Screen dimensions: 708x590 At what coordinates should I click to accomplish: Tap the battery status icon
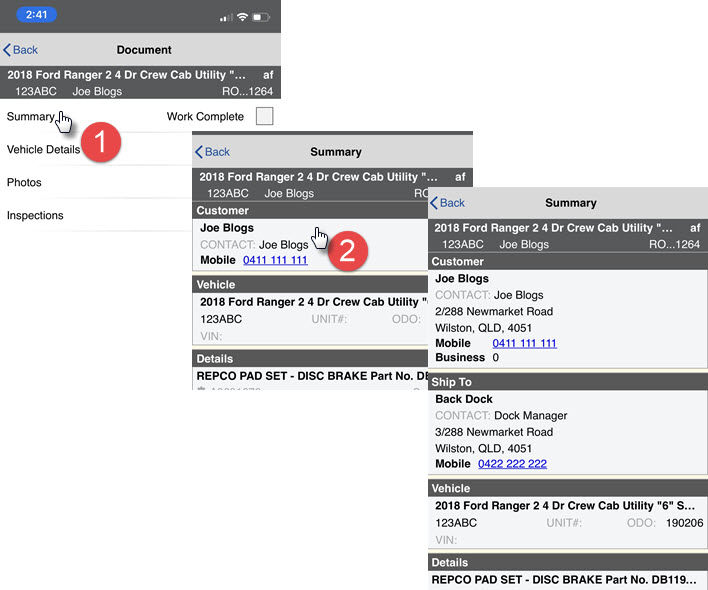click(x=261, y=17)
